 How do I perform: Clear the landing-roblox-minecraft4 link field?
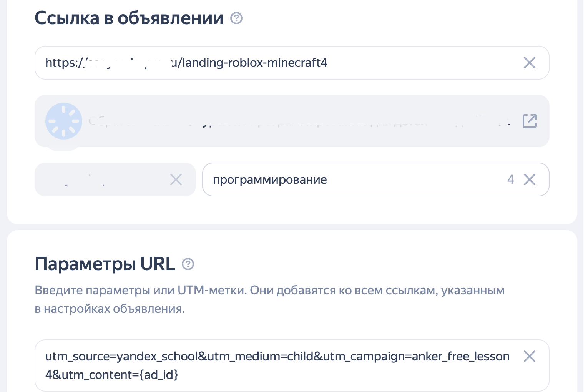click(529, 63)
